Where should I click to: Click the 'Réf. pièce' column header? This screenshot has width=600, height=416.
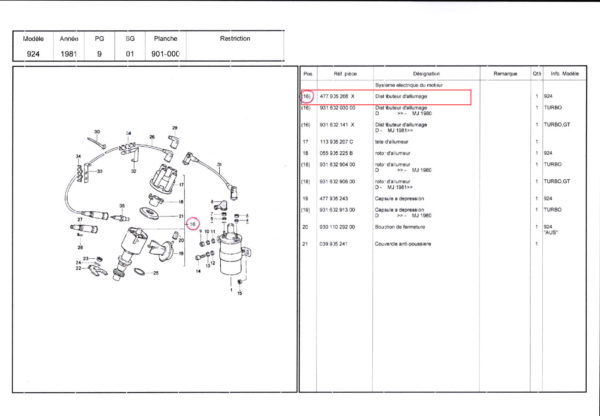pyautogui.click(x=345, y=75)
